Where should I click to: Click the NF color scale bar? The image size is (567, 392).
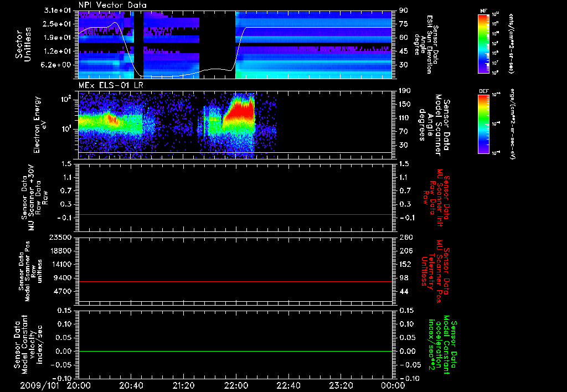[x=484, y=44]
